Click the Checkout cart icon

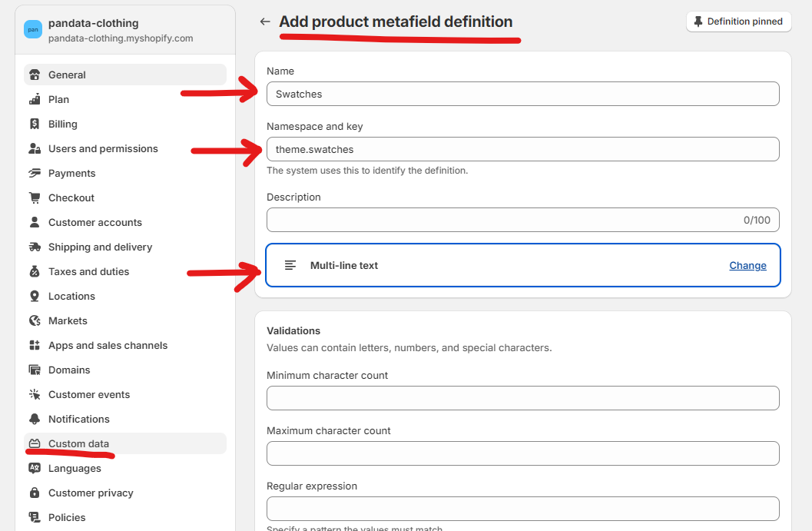[35, 197]
